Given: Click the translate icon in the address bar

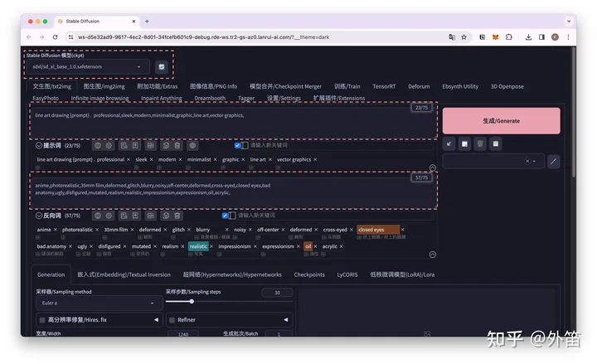Looking at the screenshot, I should pos(452,37).
